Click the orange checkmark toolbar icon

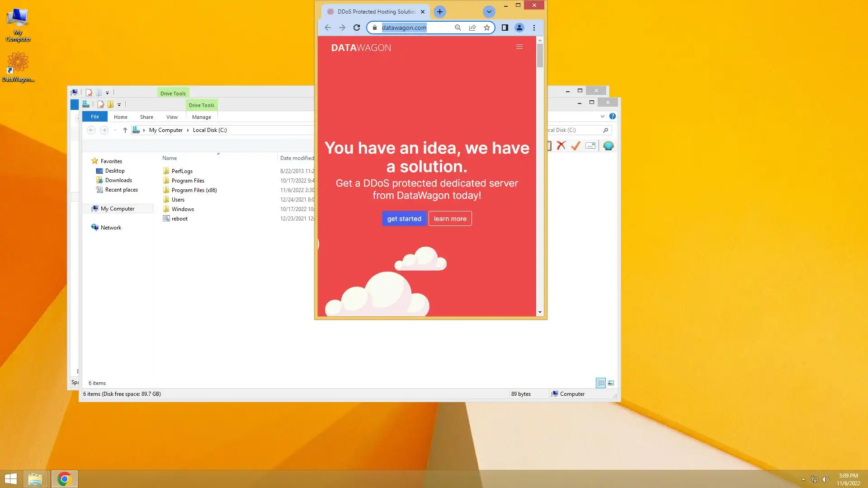coord(576,145)
